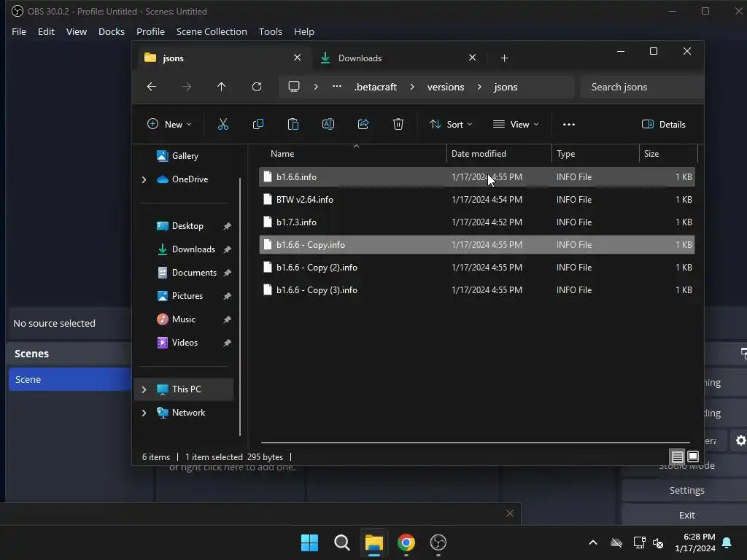Sort by the Name column header

pyautogui.click(x=352, y=154)
